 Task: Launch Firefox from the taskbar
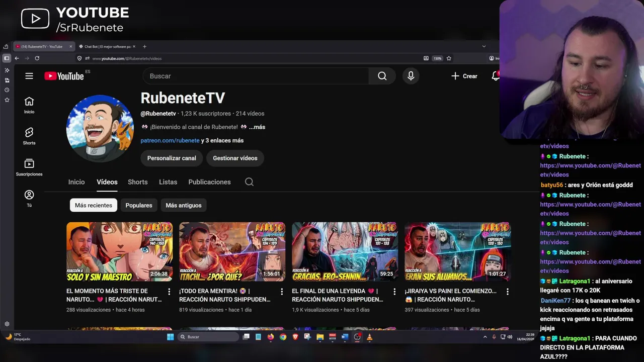tap(270, 337)
